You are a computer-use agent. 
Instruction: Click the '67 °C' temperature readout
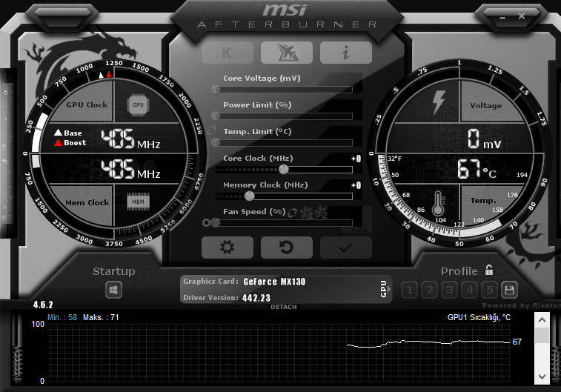477,169
